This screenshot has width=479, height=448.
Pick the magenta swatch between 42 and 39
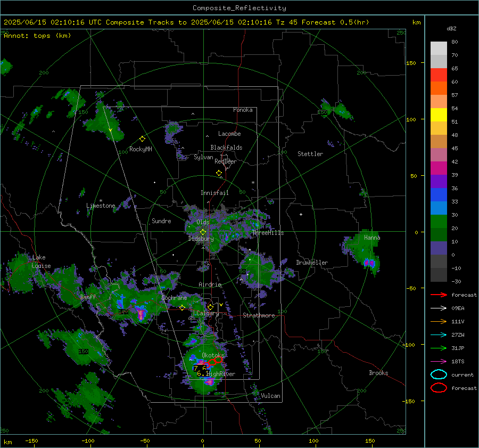pyautogui.click(x=439, y=168)
